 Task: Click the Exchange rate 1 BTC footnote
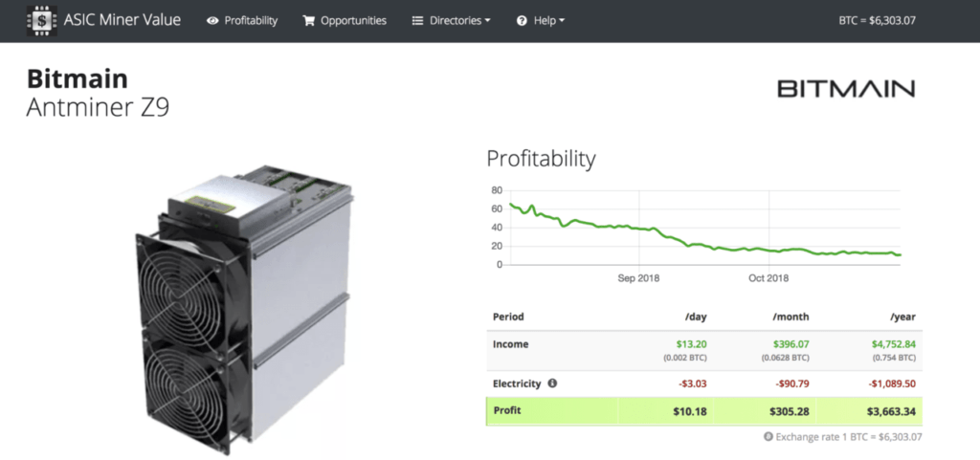[x=848, y=437]
